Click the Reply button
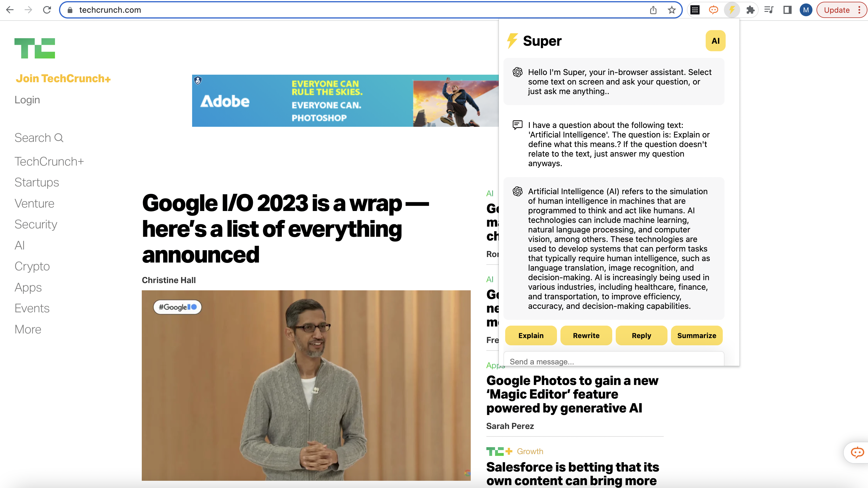The width and height of the screenshot is (868, 488). point(641,335)
